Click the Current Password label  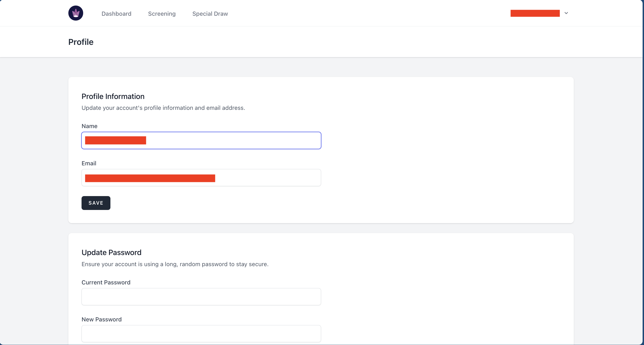coord(106,283)
